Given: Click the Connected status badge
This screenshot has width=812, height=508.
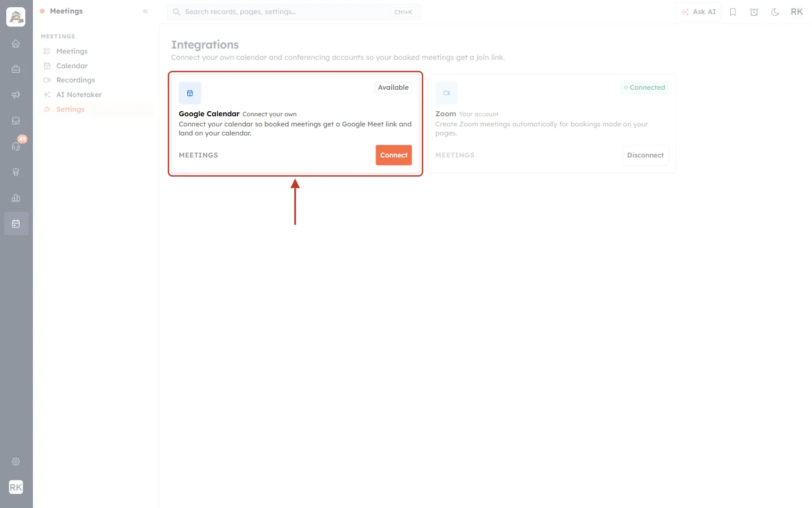Looking at the screenshot, I should click(x=645, y=87).
